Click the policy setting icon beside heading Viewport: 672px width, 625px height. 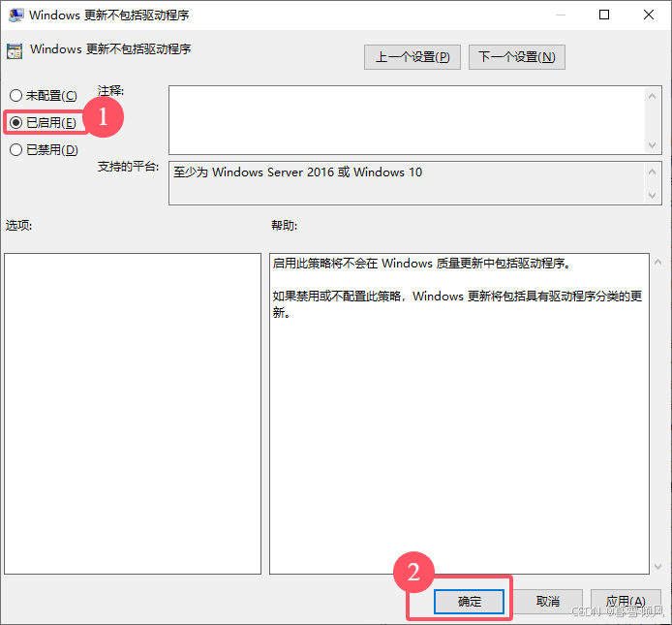(x=15, y=51)
